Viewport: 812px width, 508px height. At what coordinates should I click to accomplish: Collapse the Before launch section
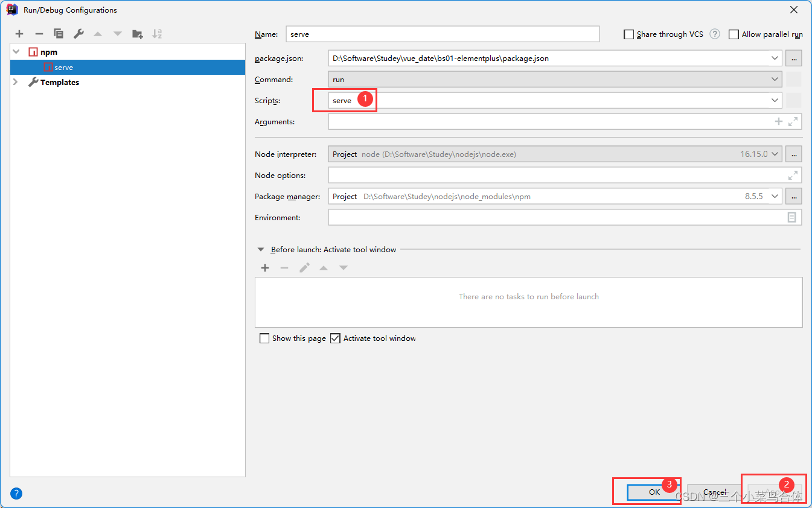click(261, 250)
